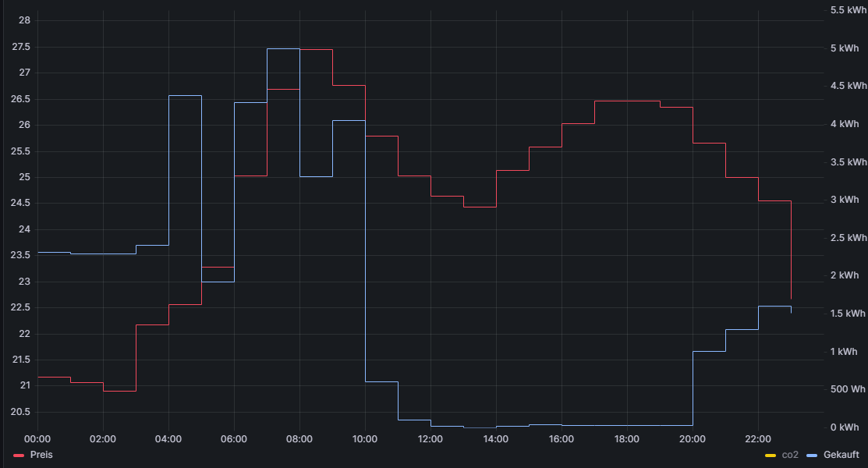Click the yellow co2 legend color swatch
Image resolution: width=868 pixels, height=468 pixels.
(770, 456)
